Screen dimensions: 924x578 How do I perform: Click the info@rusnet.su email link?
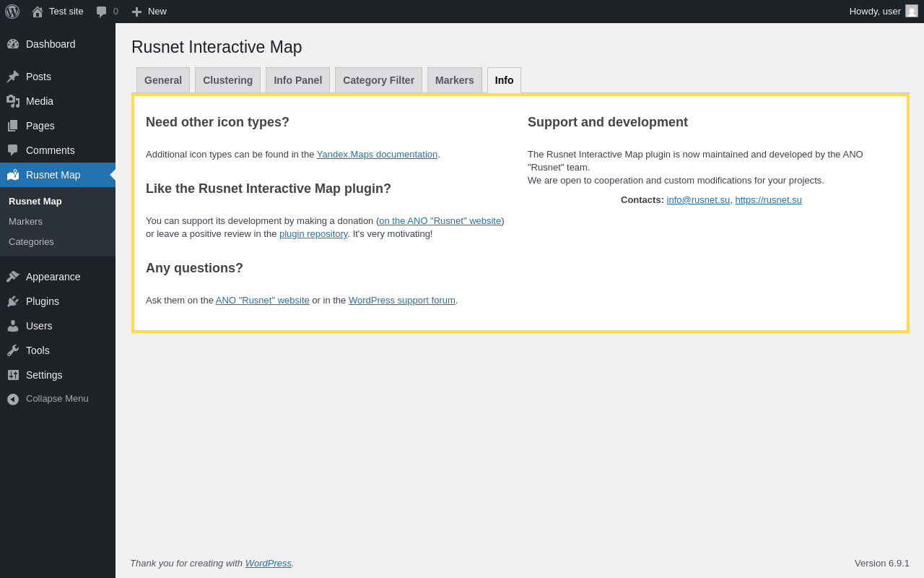pos(698,200)
